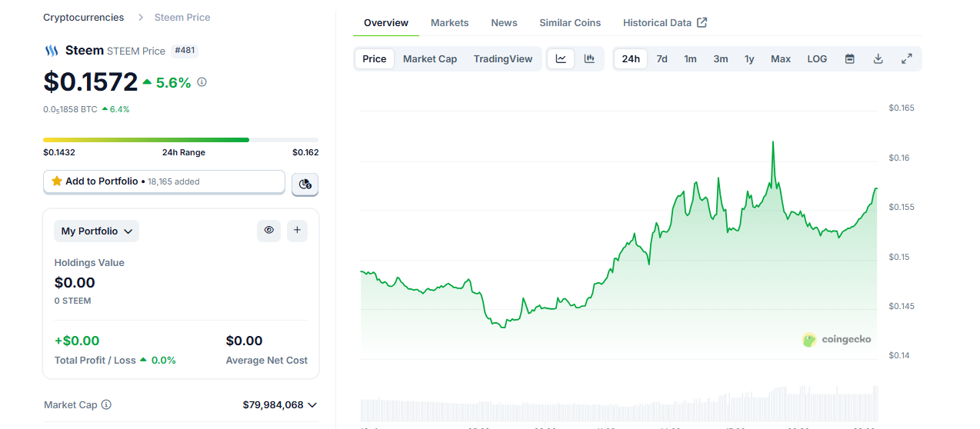
Task: Click the $0.1432 range low value
Action: click(x=59, y=152)
